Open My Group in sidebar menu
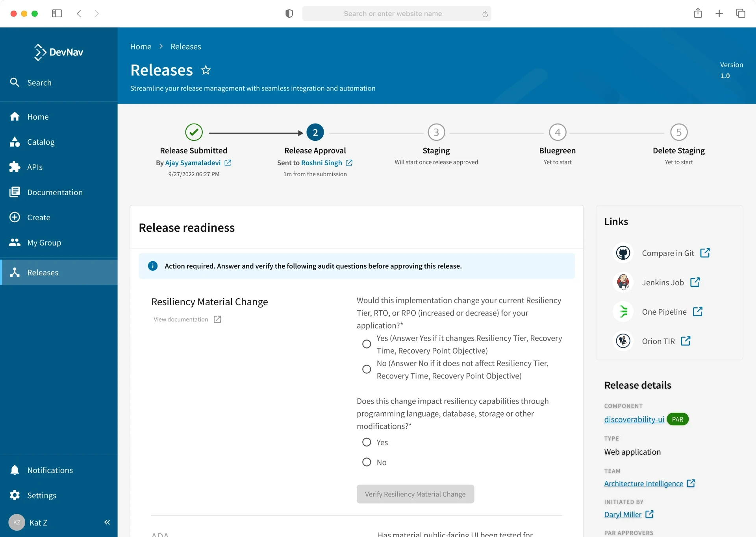The width and height of the screenshot is (756, 537). coord(44,243)
